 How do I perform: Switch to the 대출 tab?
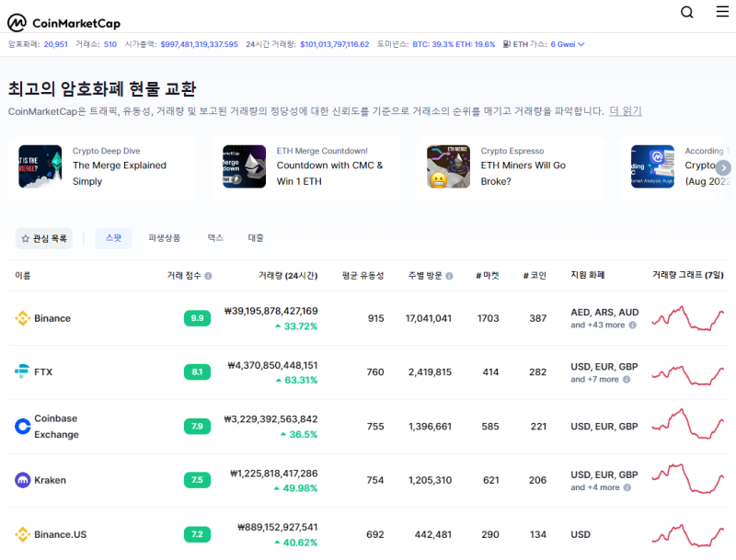256,238
